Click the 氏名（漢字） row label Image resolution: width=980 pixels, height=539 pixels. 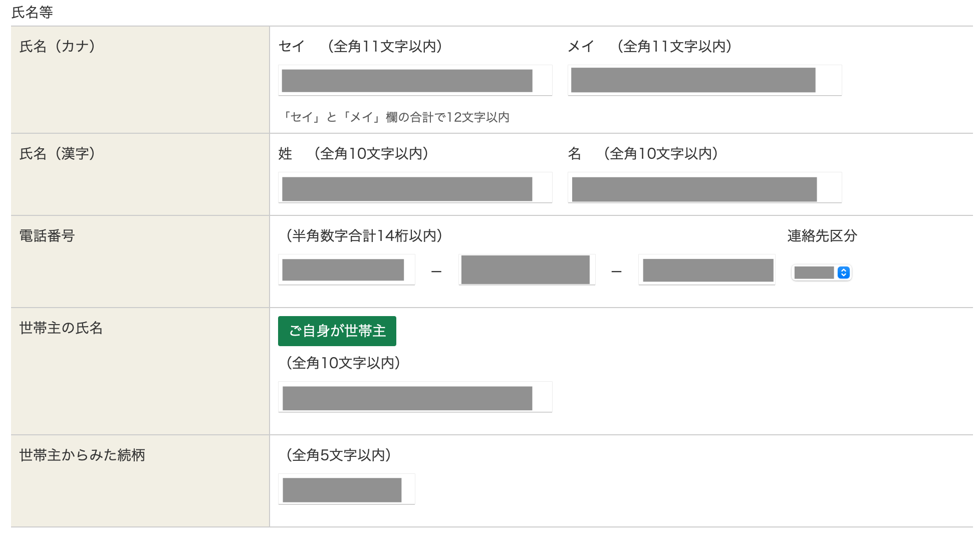pos(57,154)
